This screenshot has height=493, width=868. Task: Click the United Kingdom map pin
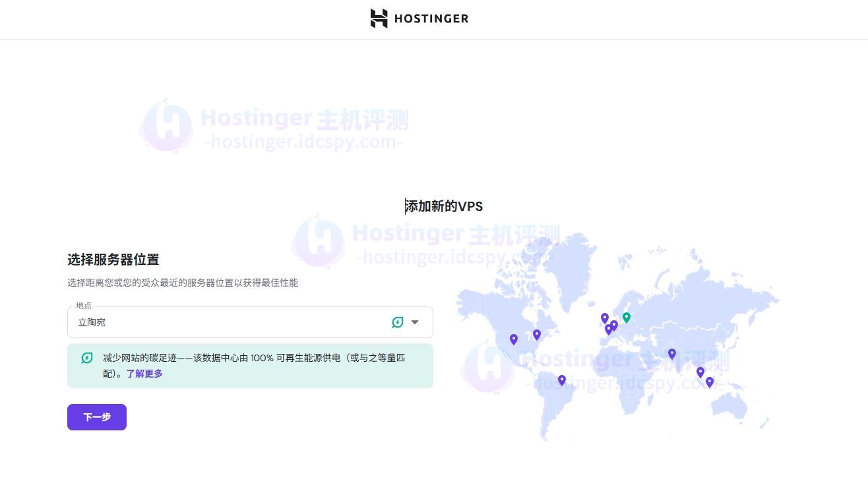pyautogui.click(x=604, y=318)
